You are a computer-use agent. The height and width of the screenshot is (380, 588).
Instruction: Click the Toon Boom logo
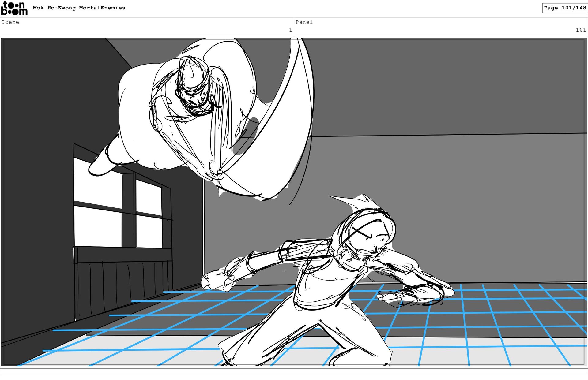click(14, 8)
